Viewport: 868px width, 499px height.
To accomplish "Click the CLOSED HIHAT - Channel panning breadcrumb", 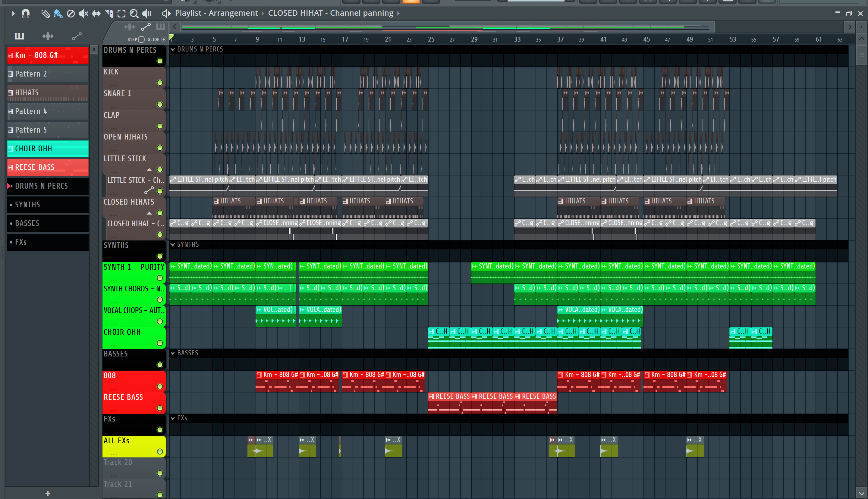I will (331, 13).
